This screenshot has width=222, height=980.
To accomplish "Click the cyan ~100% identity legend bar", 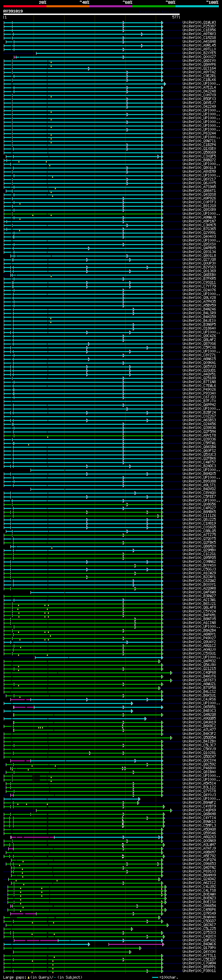I will [x=197, y=6].
